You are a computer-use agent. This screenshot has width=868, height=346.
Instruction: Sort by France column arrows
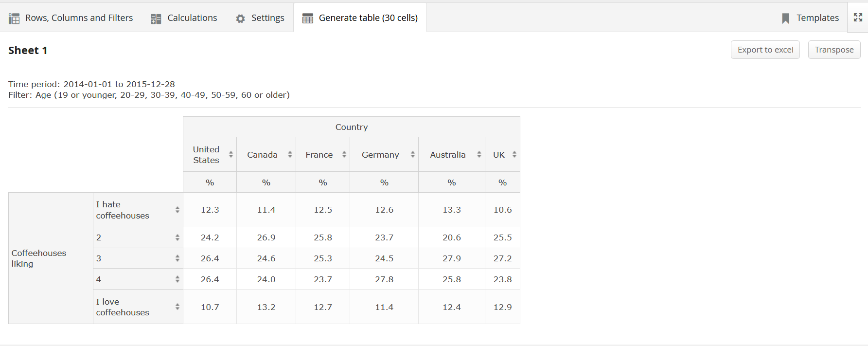[344, 154]
